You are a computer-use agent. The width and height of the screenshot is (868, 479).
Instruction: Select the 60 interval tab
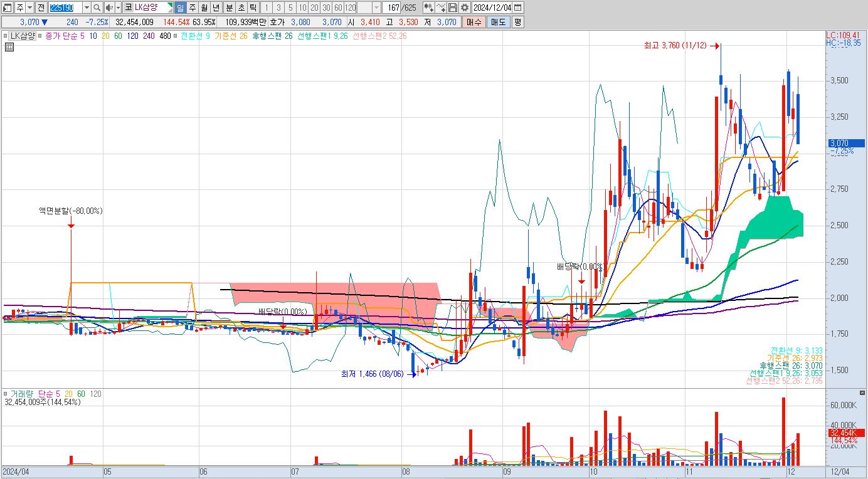[338, 8]
